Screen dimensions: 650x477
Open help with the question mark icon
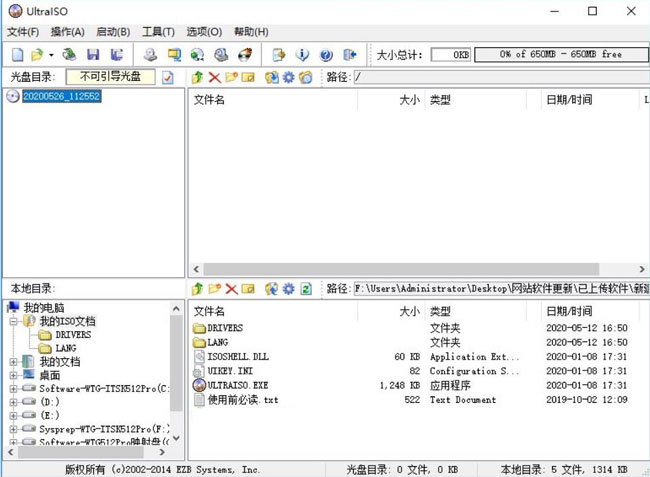pos(326,55)
